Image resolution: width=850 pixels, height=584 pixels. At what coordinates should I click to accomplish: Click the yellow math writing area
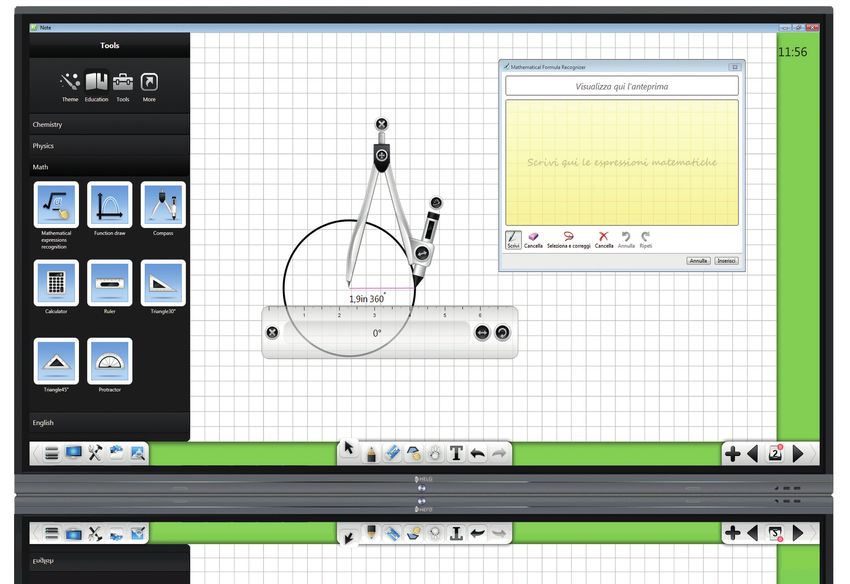tap(622, 162)
